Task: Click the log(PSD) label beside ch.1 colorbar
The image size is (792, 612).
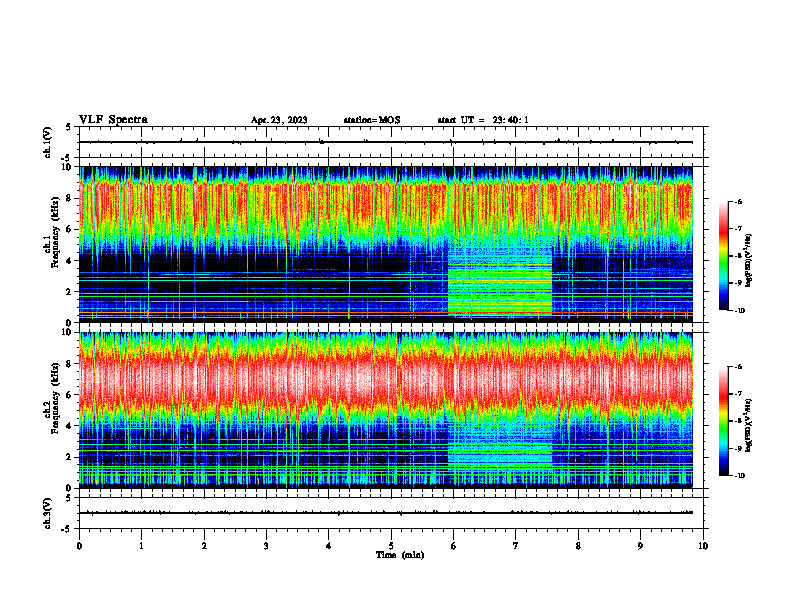Action: click(x=749, y=261)
